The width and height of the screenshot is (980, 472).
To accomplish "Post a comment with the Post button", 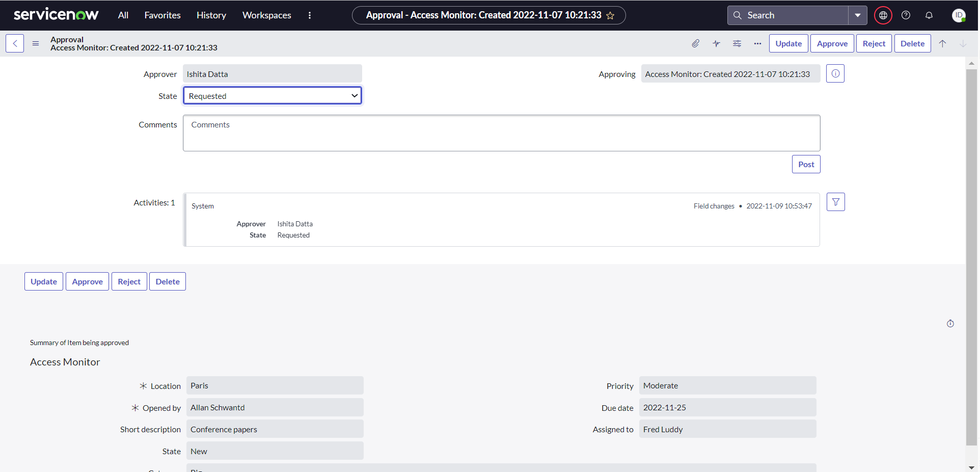I will (806, 164).
